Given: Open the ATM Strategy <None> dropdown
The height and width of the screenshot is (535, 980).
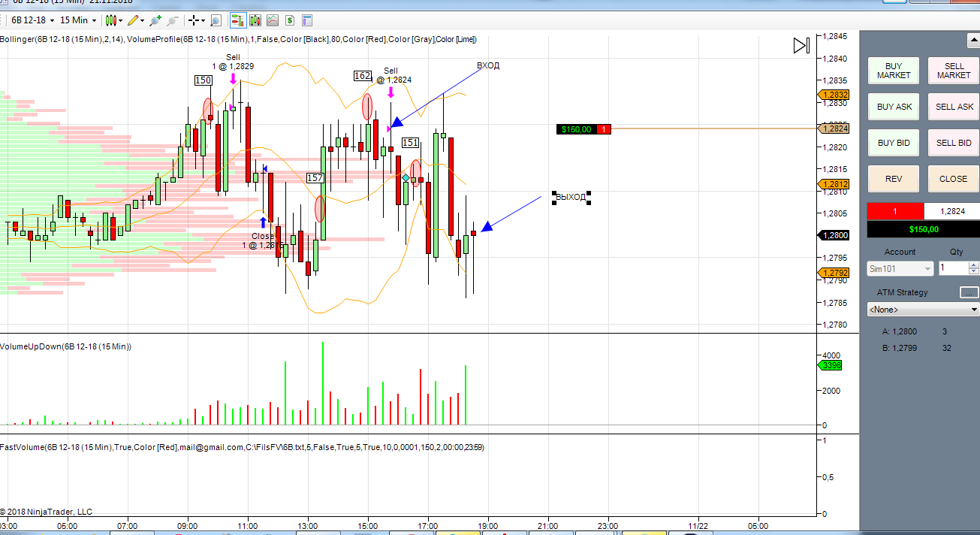Looking at the screenshot, I should pos(923,309).
